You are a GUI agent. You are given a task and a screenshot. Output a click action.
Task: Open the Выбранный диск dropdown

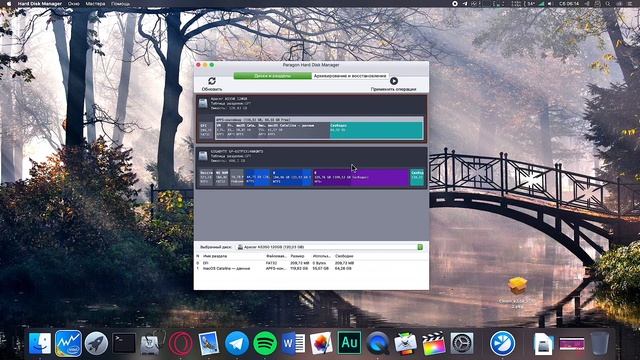330,247
